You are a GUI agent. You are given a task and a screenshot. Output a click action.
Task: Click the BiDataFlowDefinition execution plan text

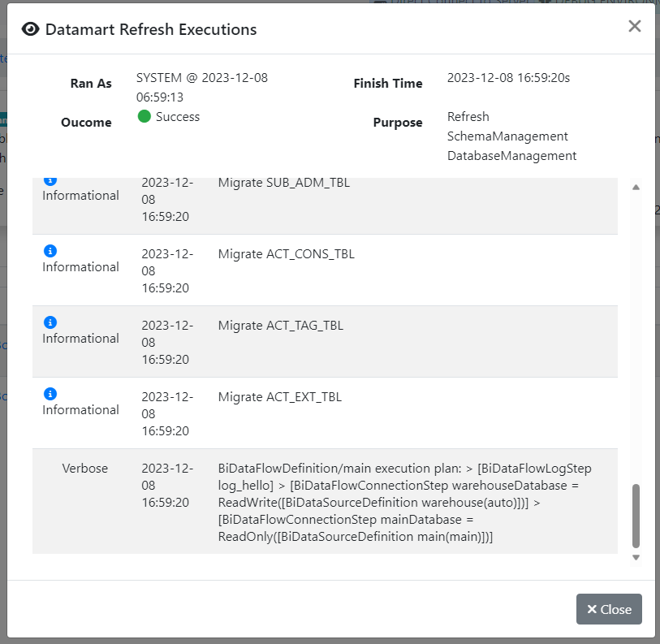tap(406, 503)
